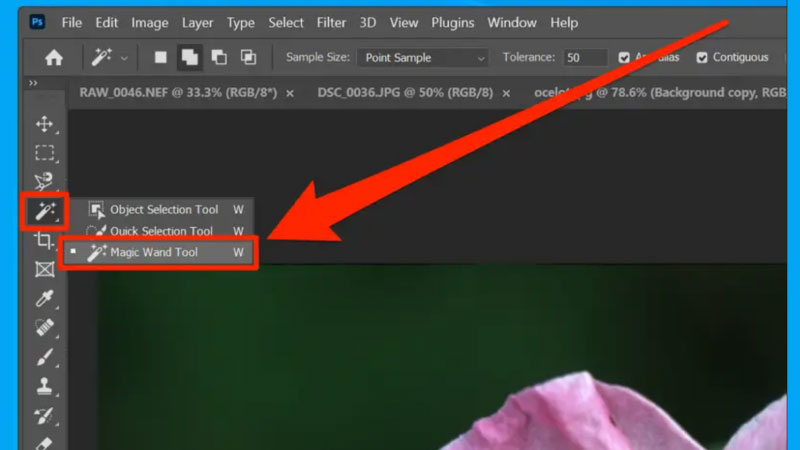Open the Layer menu

click(x=197, y=23)
